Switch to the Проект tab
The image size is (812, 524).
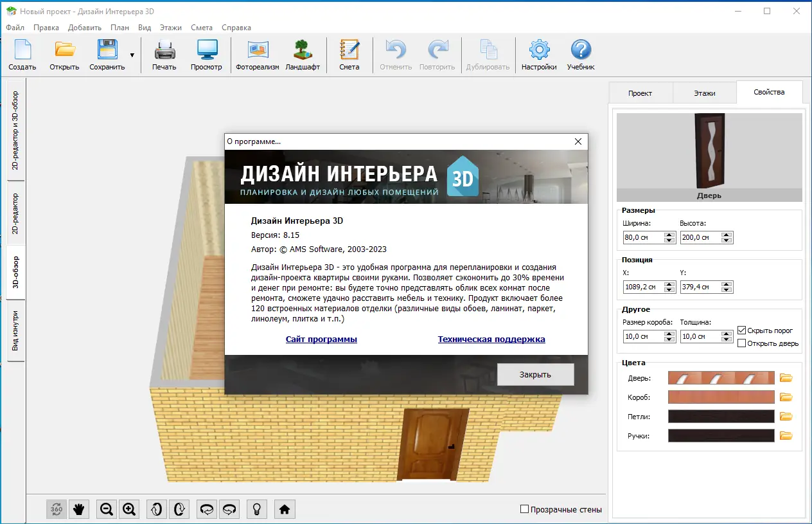[x=640, y=93]
